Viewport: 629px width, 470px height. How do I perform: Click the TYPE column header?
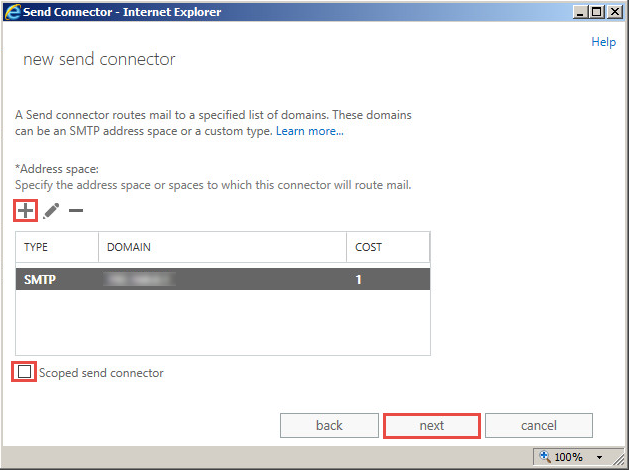pos(56,247)
